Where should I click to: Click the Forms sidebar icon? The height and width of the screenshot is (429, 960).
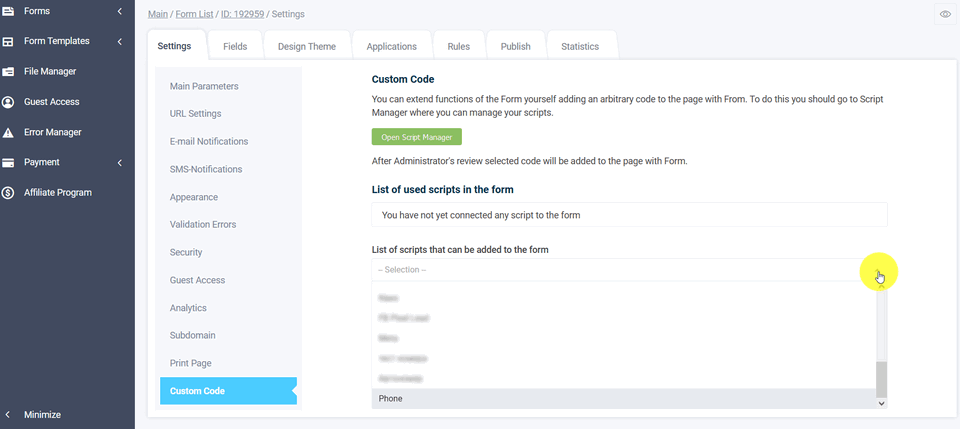click(x=8, y=11)
